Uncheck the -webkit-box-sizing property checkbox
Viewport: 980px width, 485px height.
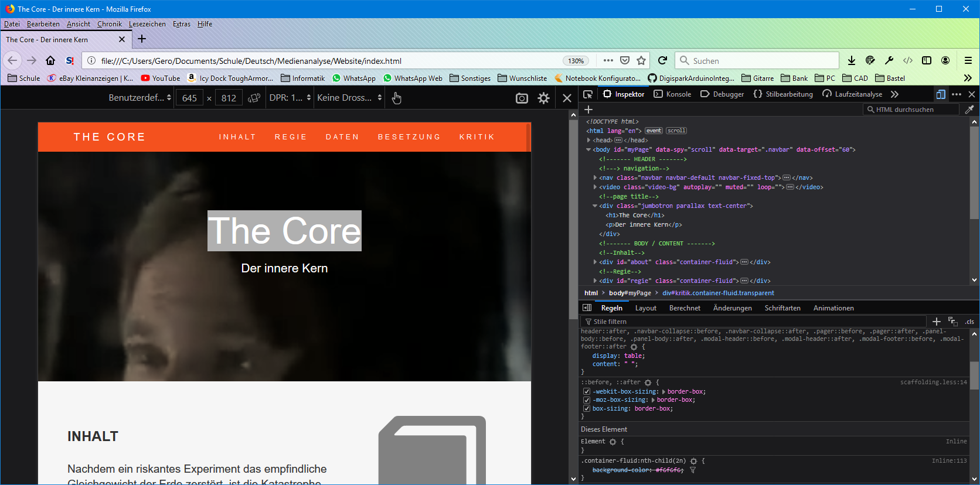pyautogui.click(x=586, y=392)
